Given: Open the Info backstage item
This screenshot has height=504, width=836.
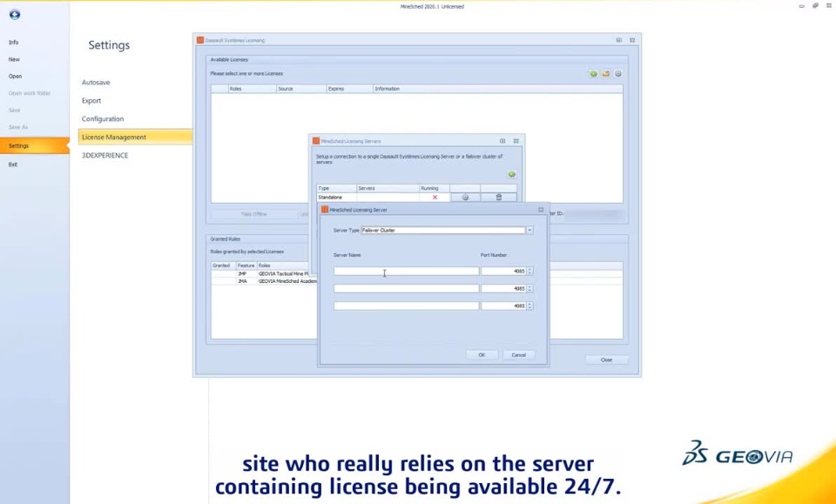Looking at the screenshot, I should pos(14,42).
